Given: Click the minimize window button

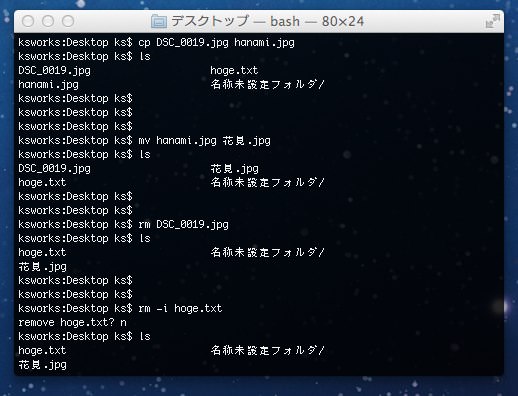Looking at the screenshot, I should point(48,21).
